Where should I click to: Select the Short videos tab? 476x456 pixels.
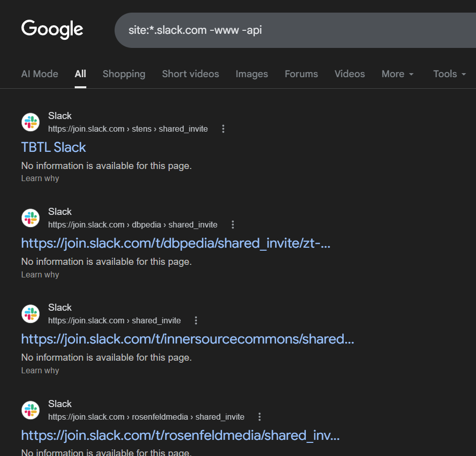pyautogui.click(x=190, y=74)
